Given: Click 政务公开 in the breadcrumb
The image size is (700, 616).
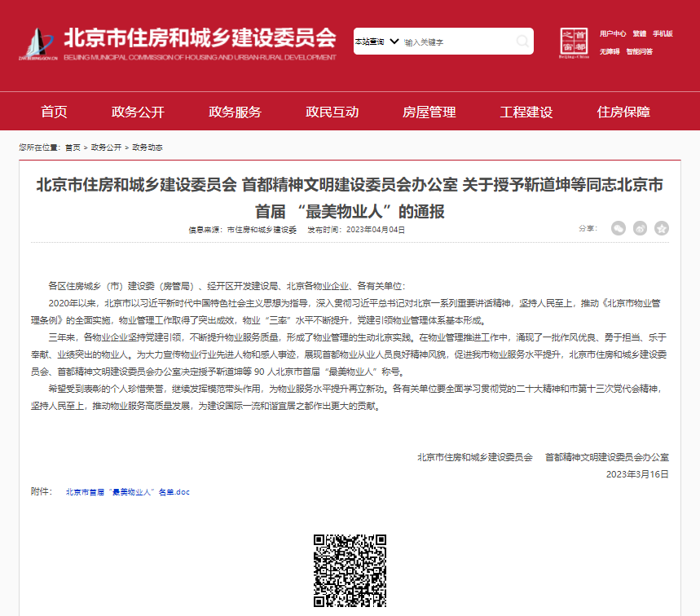Looking at the screenshot, I should [106, 147].
